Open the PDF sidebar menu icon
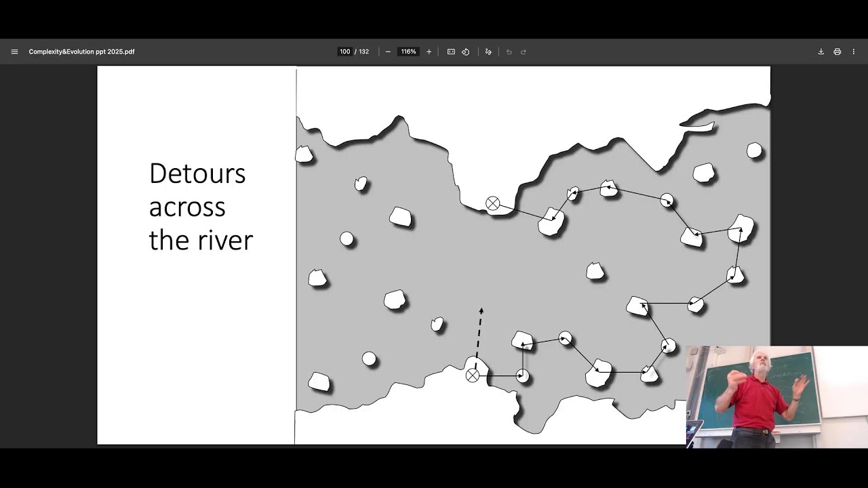Viewport: 868px width, 488px height. click(14, 52)
